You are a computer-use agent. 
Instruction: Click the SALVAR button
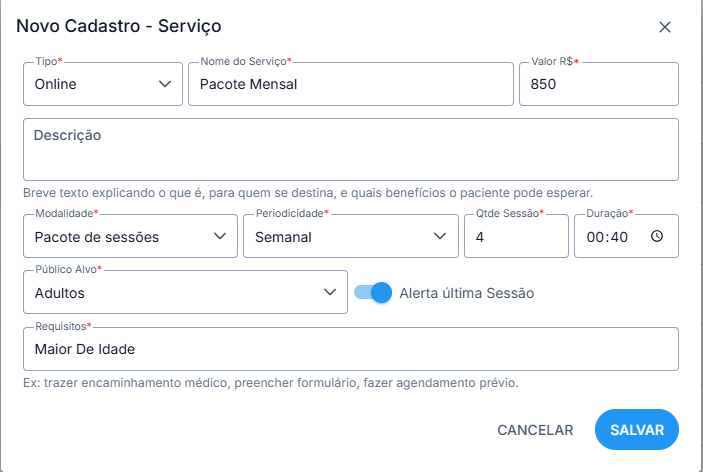[636, 430]
